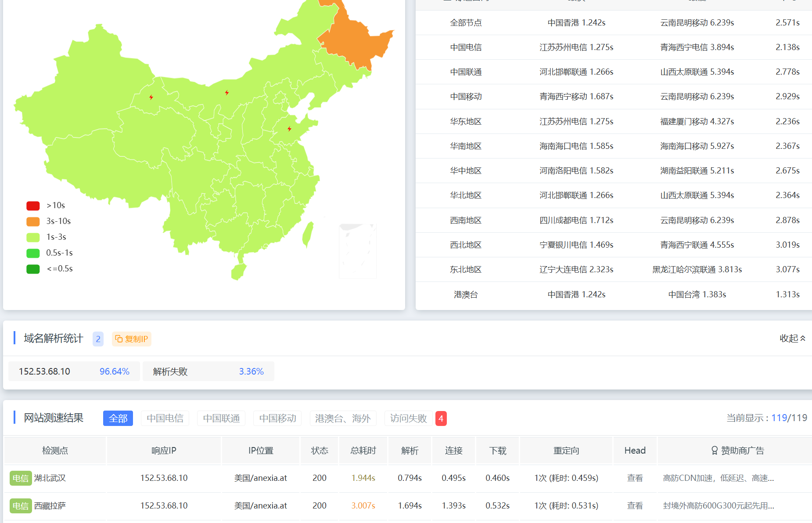Click Hainan island on the map

238,272
